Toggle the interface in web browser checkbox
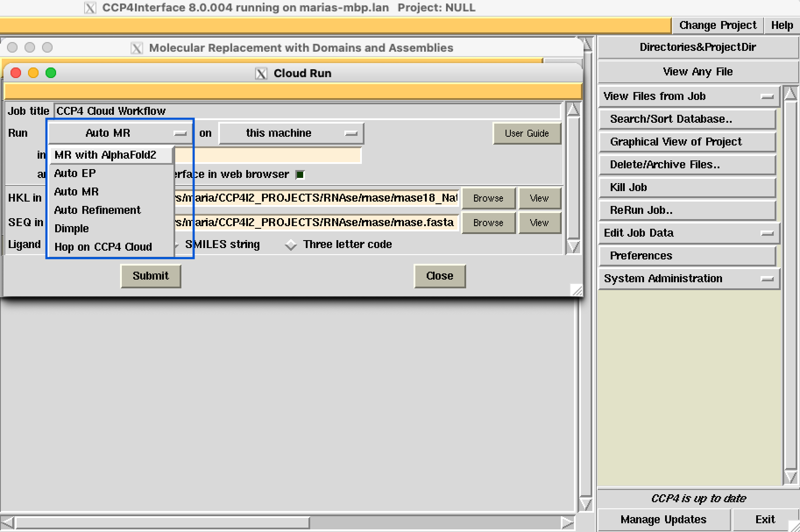Image resolution: width=800 pixels, height=532 pixels. coord(300,174)
